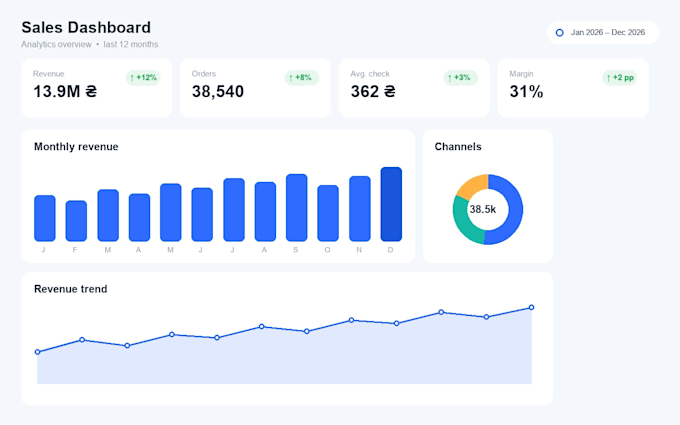Open the Jan 2026 – Dec 2026 date range selector

click(603, 33)
